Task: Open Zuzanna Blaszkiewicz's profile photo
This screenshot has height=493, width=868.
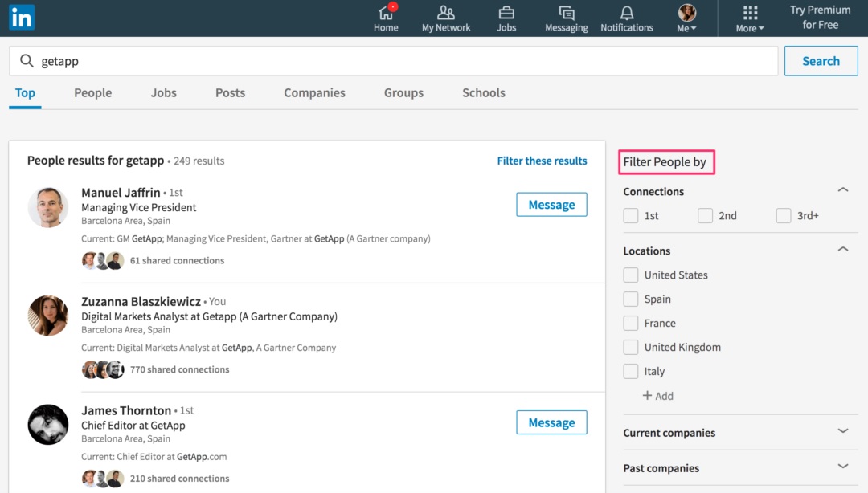Action: tap(48, 316)
